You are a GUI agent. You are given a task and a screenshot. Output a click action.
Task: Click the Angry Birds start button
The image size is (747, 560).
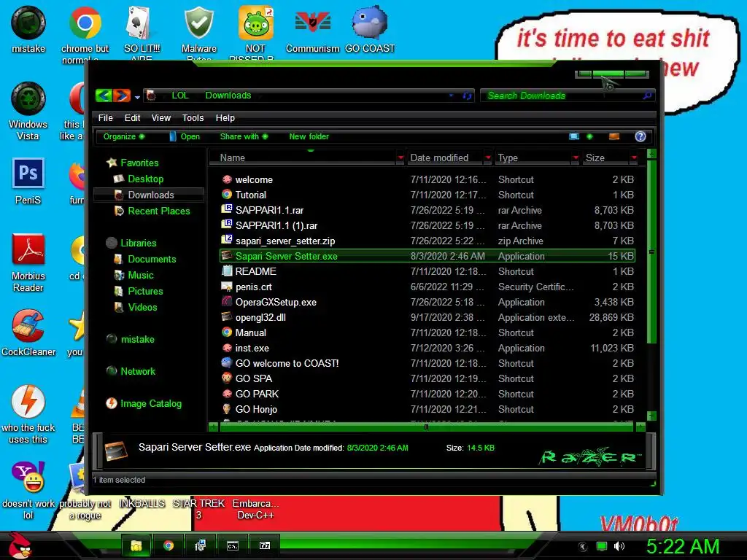click(x=19, y=545)
